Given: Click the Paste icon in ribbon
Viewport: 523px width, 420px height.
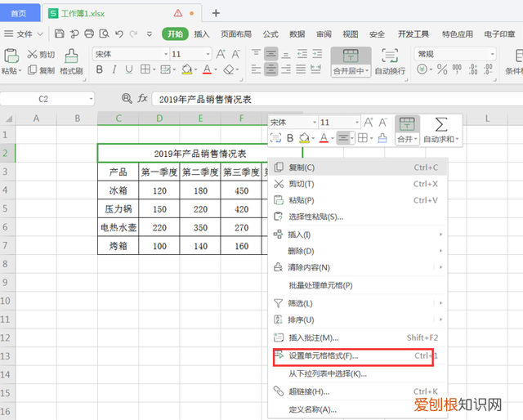Looking at the screenshot, I should (x=11, y=56).
